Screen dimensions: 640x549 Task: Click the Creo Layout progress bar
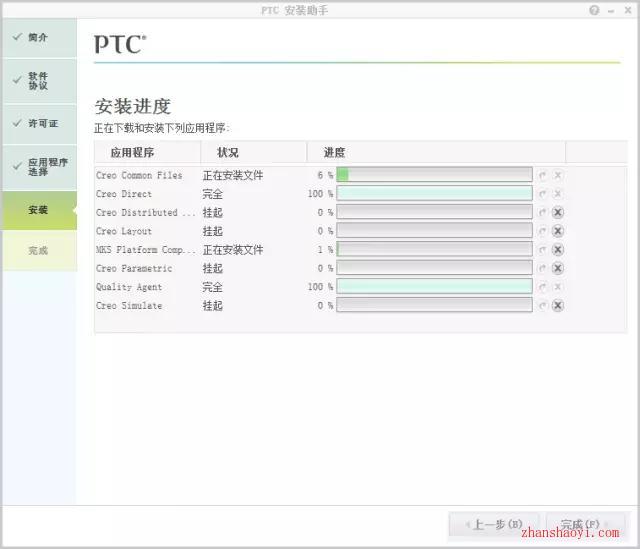pos(434,231)
